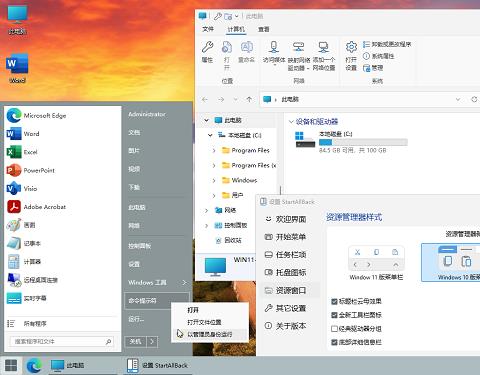Click the 关机 button in start menu
The height and width of the screenshot is (375, 480).
(136, 342)
